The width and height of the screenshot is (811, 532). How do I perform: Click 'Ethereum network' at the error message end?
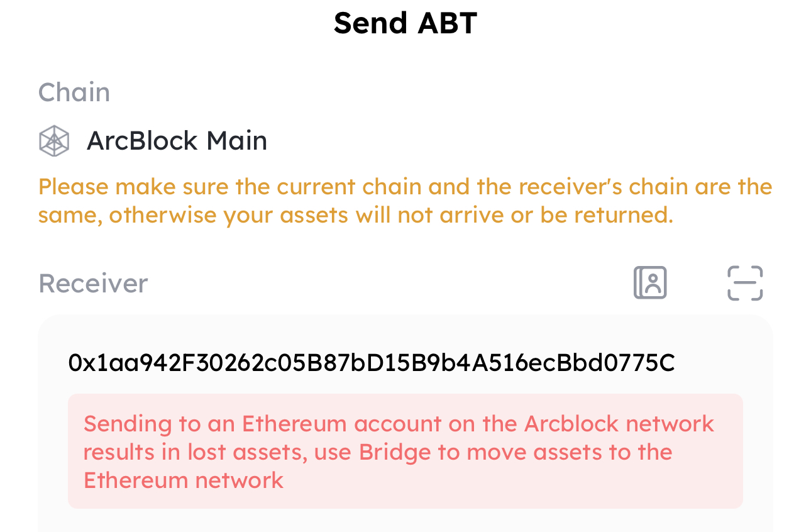(x=184, y=480)
